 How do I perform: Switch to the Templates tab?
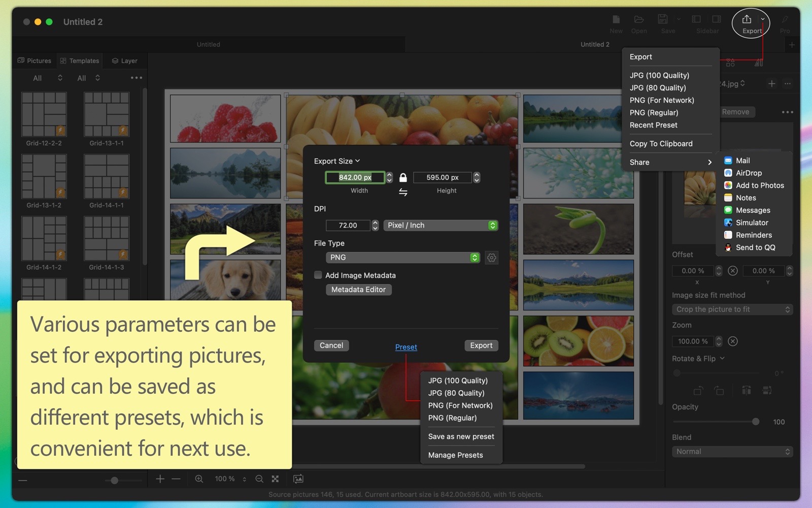point(80,60)
